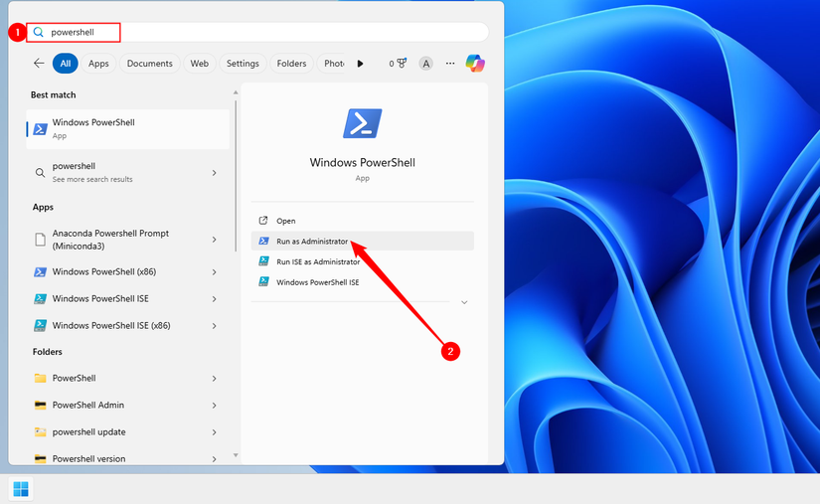The width and height of the screenshot is (820, 504).
Task: Click the Windows PowerShell (x86) app icon
Action: [x=41, y=271]
